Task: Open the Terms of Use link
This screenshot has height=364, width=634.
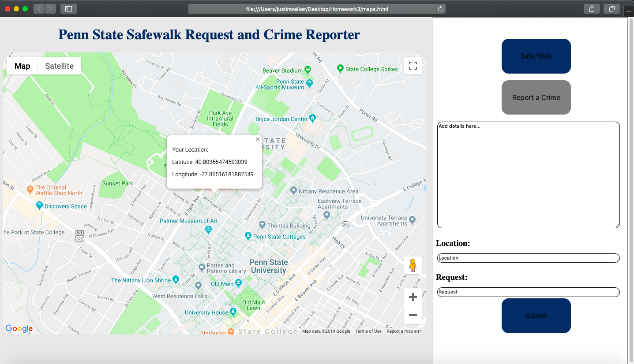Action: pos(368,331)
